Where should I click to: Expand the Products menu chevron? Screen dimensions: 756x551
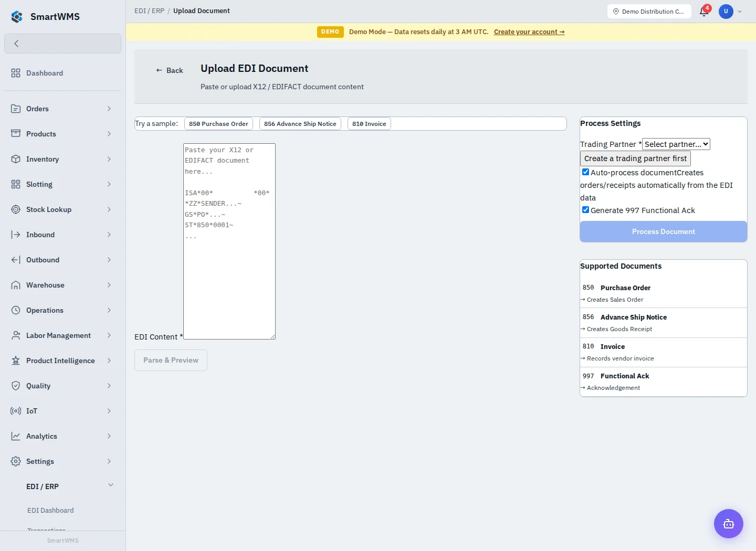tap(109, 134)
